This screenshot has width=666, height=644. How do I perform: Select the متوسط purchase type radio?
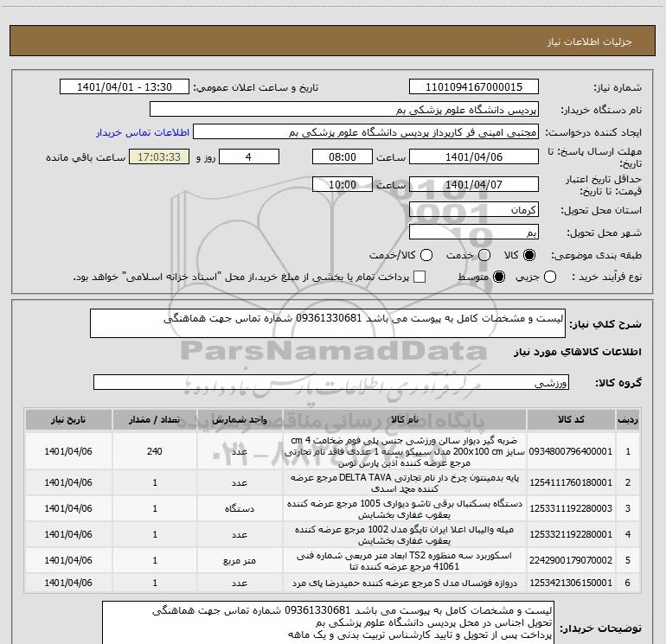tap(499, 277)
